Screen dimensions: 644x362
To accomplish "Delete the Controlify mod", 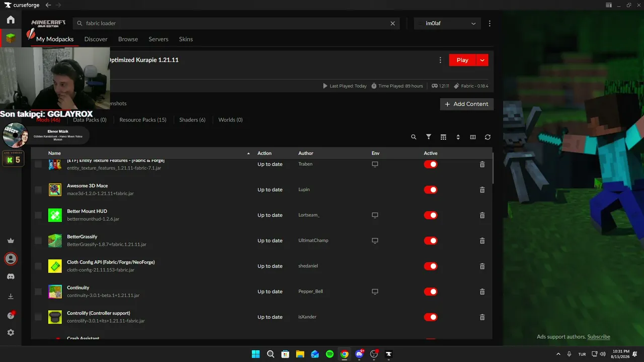I will pyautogui.click(x=482, y=317).
